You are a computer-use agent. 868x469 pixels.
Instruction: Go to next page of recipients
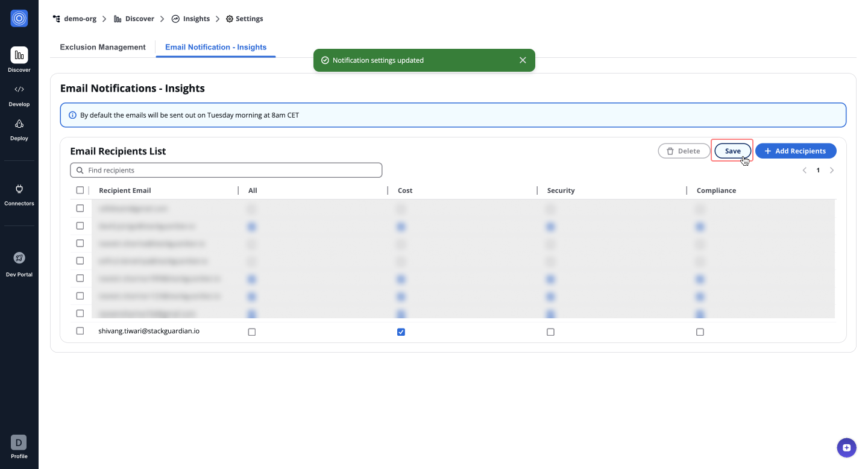coord(832,171)
